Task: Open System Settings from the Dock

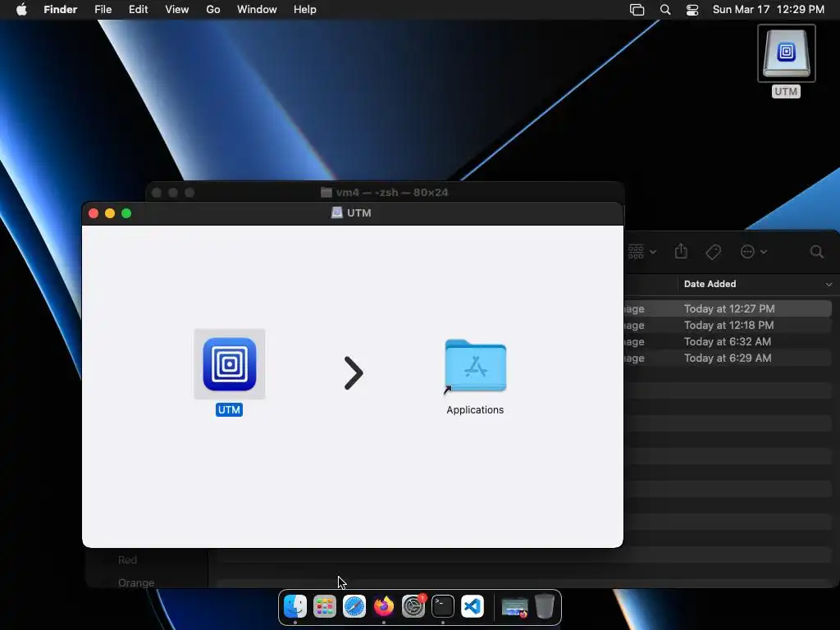Action: click(413, 606)
